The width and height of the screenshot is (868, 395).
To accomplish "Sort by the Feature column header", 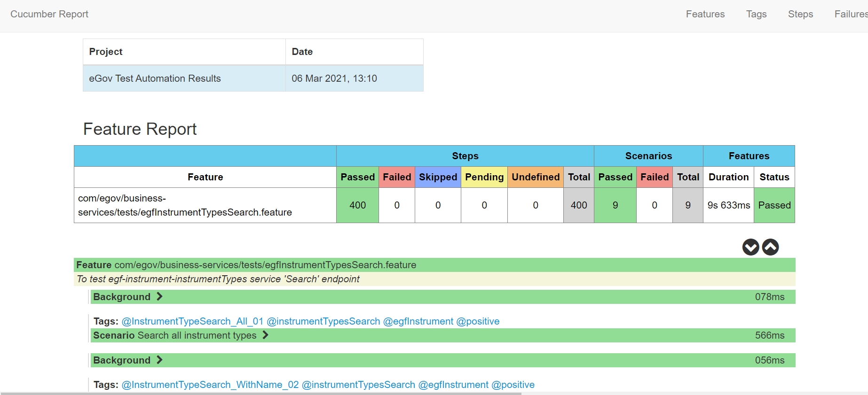I will click(205, 177).
